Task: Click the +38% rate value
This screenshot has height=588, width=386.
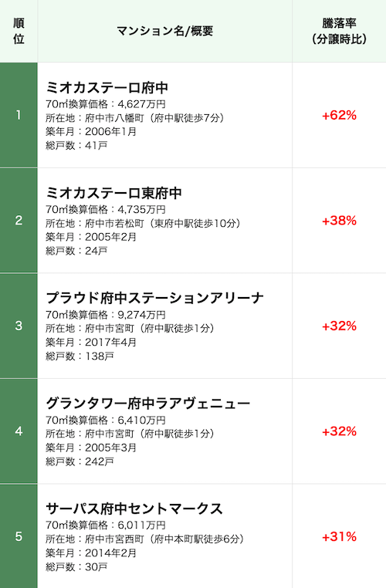Action: point(339,221)
